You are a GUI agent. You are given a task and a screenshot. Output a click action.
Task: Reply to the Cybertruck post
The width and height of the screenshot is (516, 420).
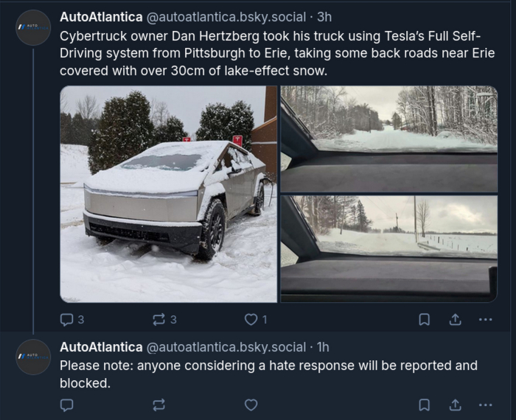pos(67,320)
